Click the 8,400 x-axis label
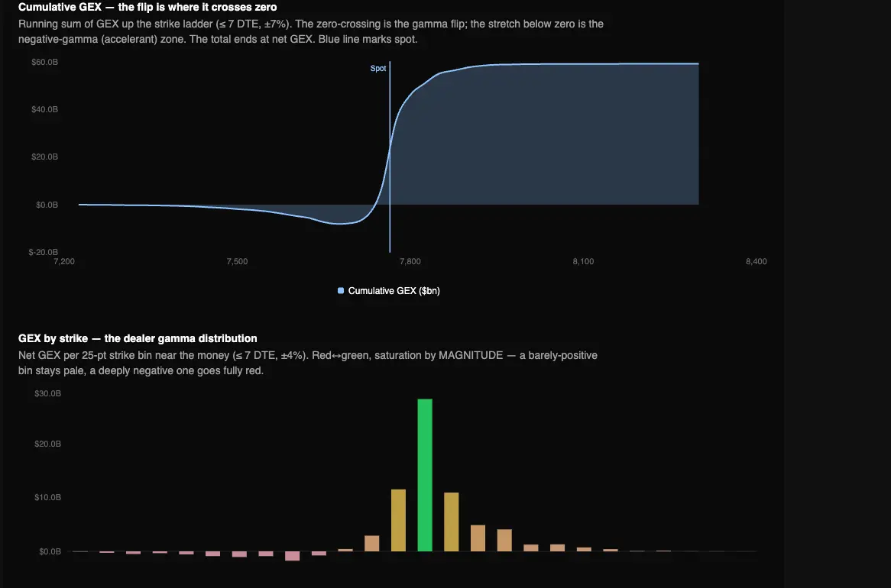 coord(757,261)
